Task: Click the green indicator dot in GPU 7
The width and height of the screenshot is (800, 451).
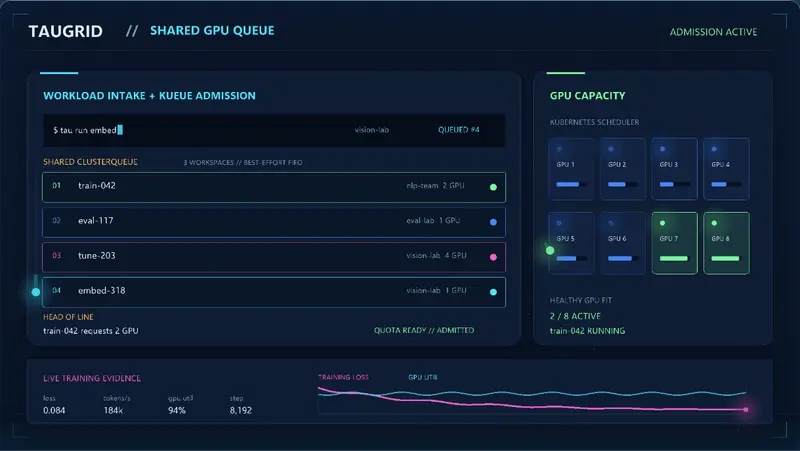Action: pyautogui.click(x=662, y=223)
